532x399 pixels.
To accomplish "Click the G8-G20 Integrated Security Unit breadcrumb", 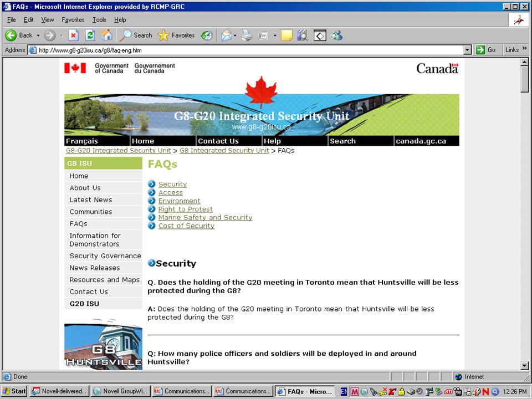I will tap(119, 150).
